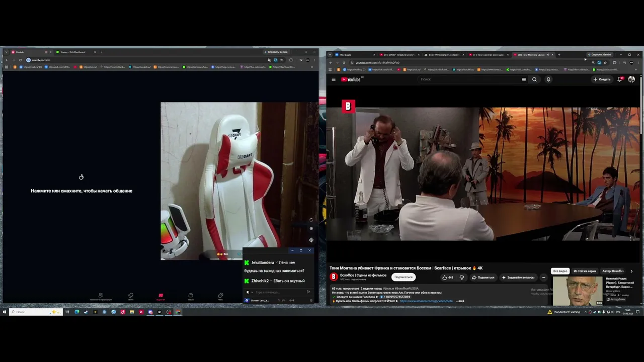Open the Ask Gemini button in YouTube window
This screenshot has width=644, height=362.
coord(600,54)
